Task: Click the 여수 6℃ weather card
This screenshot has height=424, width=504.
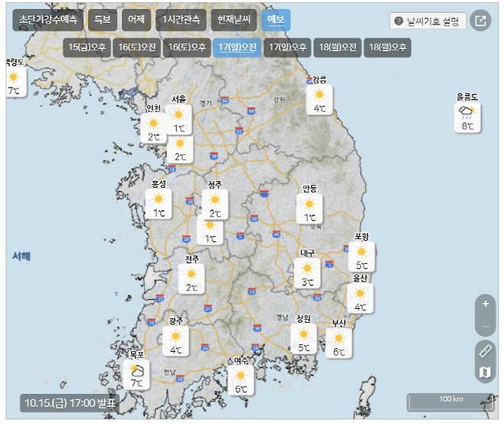Action: tap(241, 380)
